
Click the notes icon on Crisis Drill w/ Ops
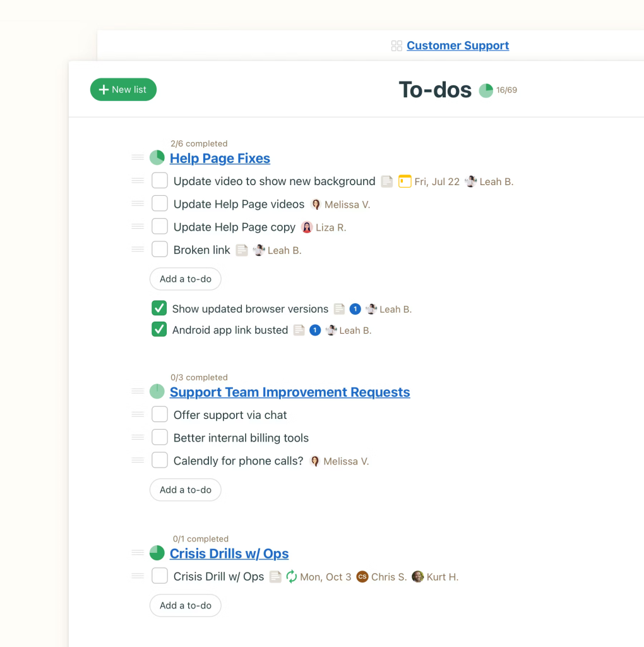pyautogui.click(x=275, y=577)
